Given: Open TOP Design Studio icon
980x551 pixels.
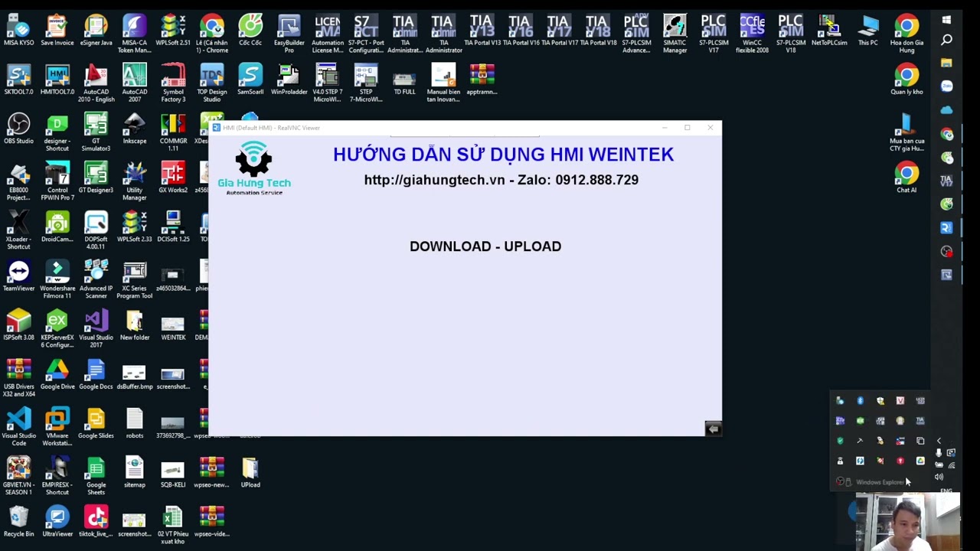Looking at the screenshot, I should coord(212,83).
